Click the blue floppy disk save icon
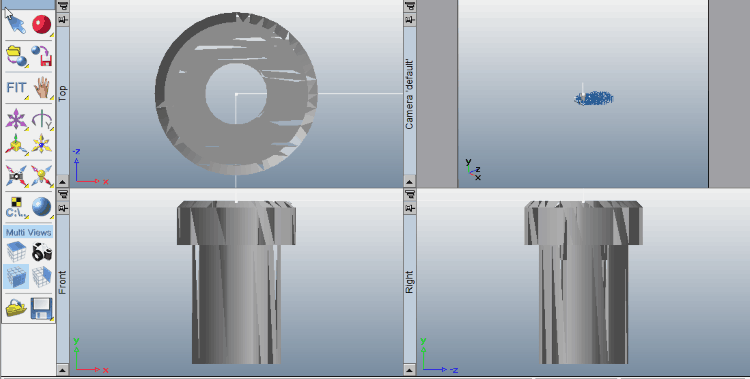The width and height of the screenshot is (750, 379). tap(42, 308)
